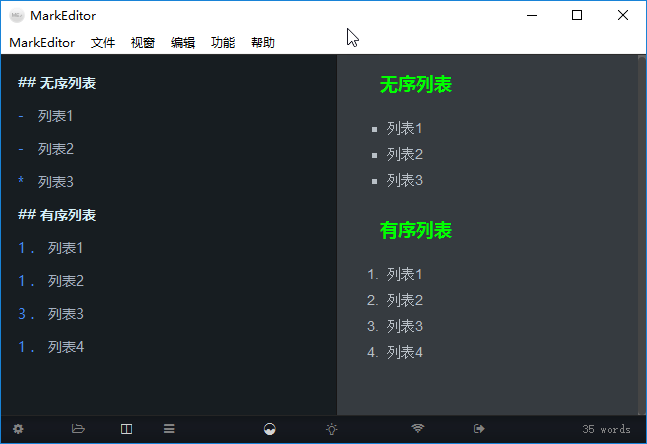Viewport: 647px width, 444px height.
Task: Minimize the MarkEditor window
Action: 532,16
